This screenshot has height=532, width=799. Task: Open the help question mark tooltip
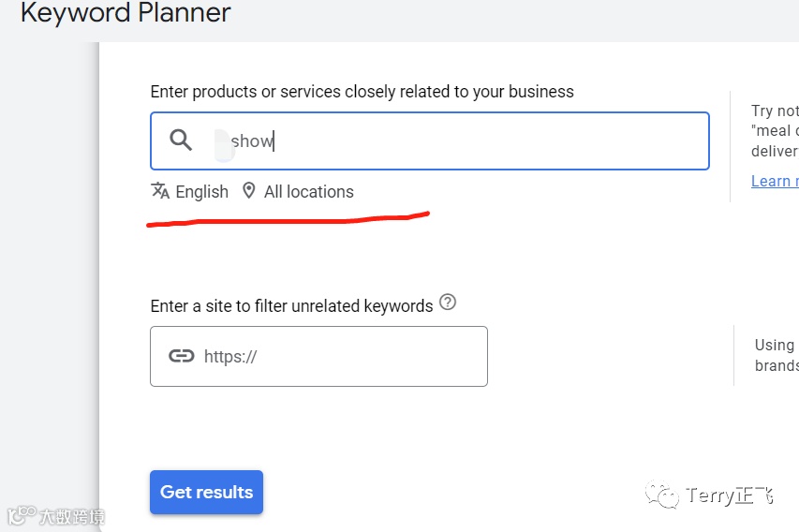(448, 303)
